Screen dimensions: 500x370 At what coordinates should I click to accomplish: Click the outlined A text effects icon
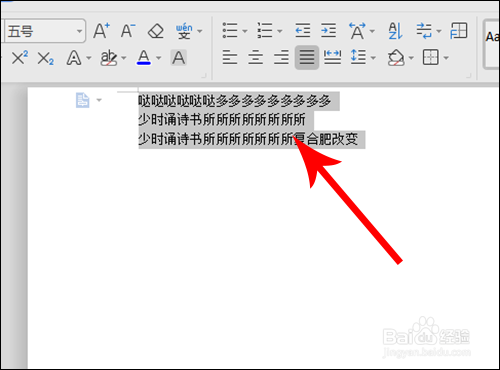[x=74, y=58]
